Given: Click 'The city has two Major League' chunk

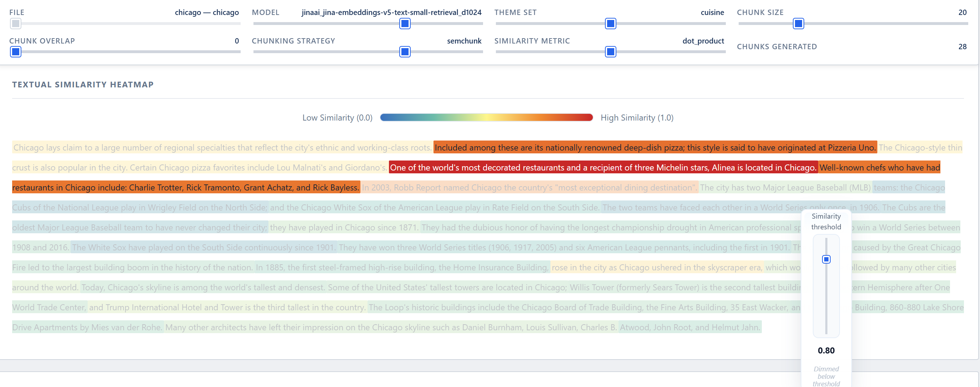Looking at the screenshot, I should 785,188.
